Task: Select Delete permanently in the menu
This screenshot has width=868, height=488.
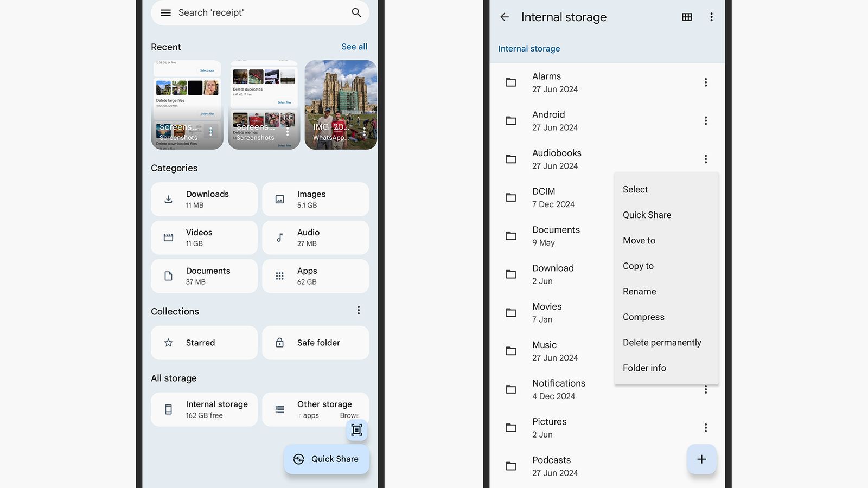Action: tap(662, 343)
